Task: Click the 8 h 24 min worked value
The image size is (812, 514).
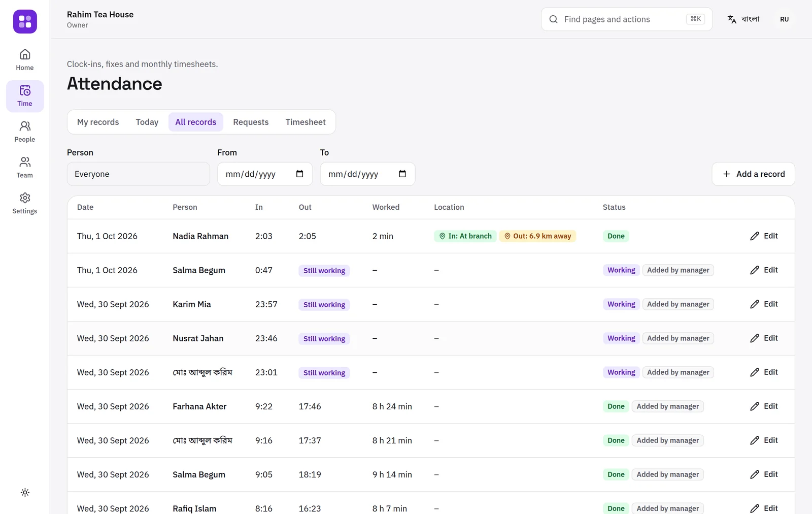Action: [392, 406]
